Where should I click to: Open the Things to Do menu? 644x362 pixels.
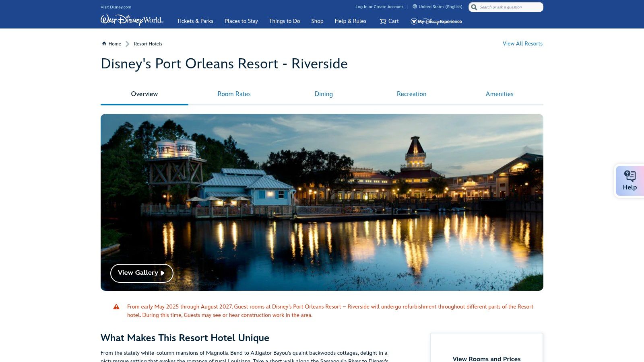point(284,21)
